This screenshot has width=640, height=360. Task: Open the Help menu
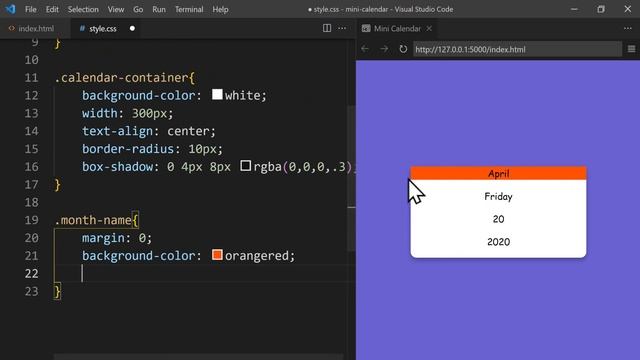(x=220, y=9)
